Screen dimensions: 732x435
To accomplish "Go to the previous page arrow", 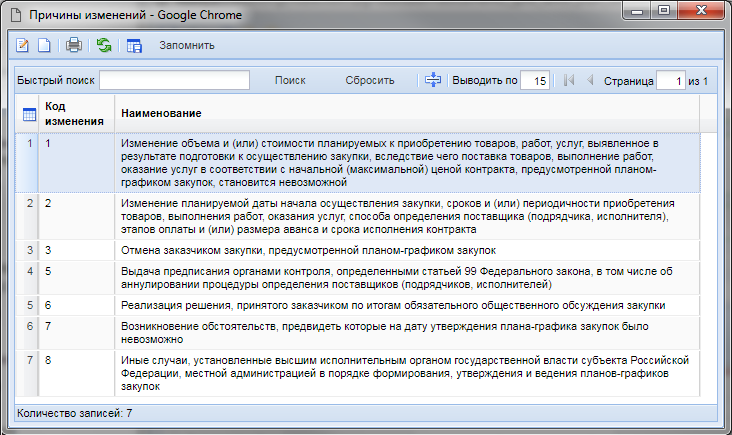I will click(x=589, y=80).
